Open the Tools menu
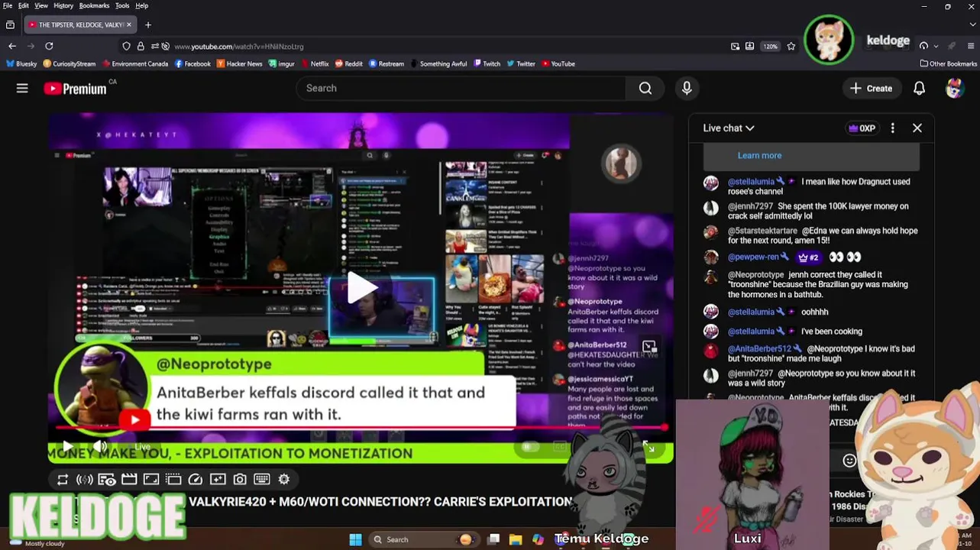This screenshot has height=550, width=980. [x=122, y=5]
